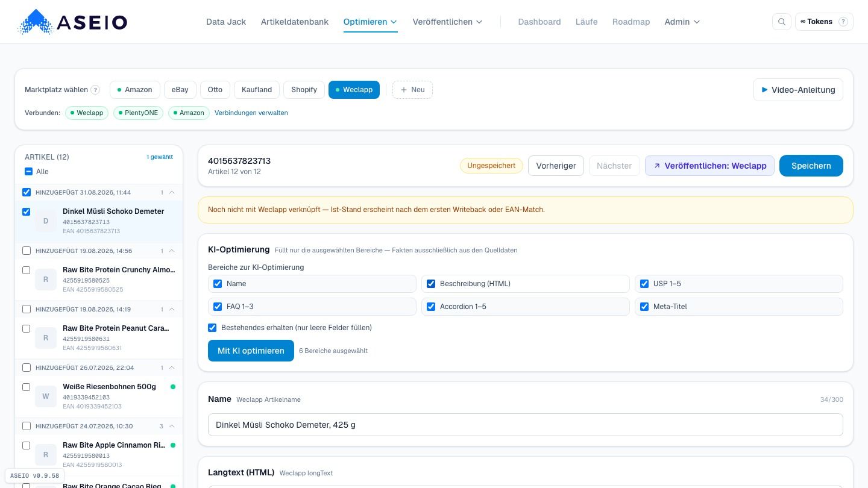
Task: Check group Hinzugefügt 19.08.2026, 14:56
Action: click(x=27, y=251)
